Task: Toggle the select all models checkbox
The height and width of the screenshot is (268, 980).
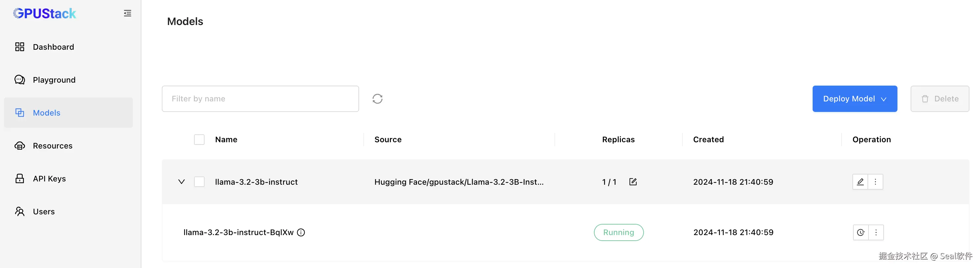Action: point(199,140)
